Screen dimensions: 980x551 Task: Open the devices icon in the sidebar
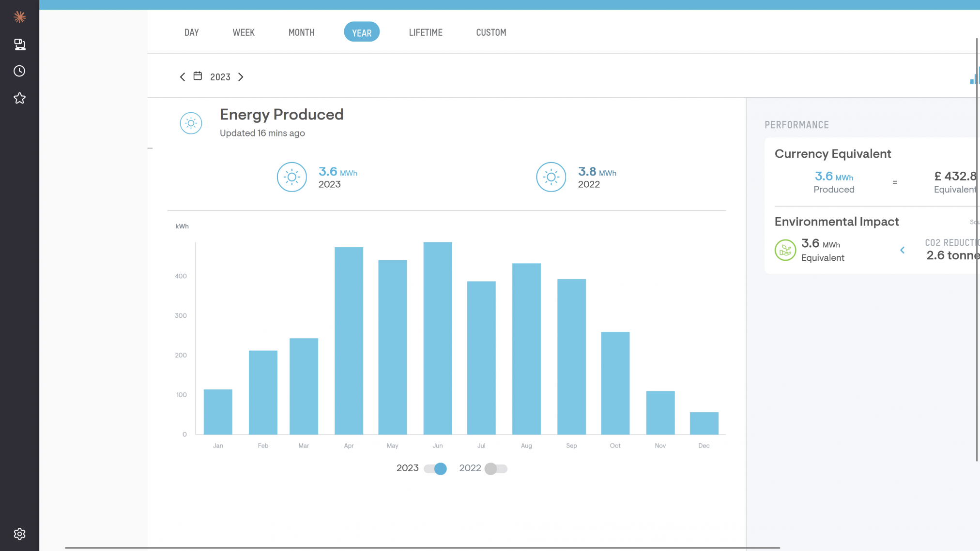(x=19, y=45)
